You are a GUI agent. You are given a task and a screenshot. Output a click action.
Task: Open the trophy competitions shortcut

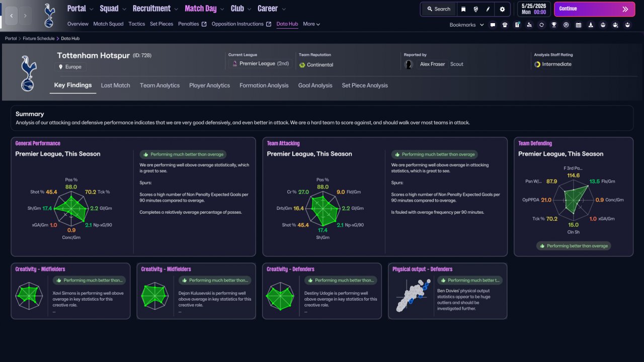554,25
